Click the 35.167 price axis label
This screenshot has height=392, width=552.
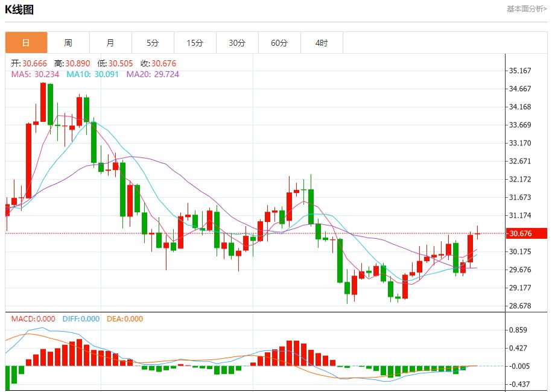point(520,71)
